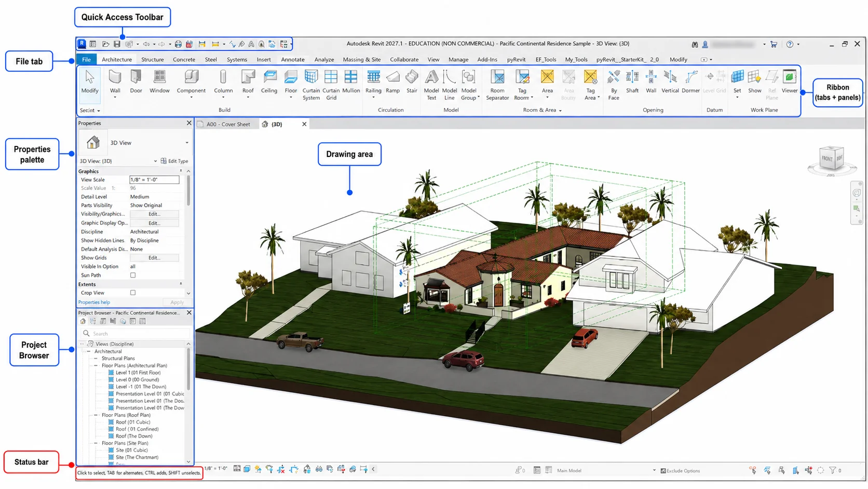Open the 3D View: {3D} instance dropdown
868x489 pixels.
(x=155, y=161)
